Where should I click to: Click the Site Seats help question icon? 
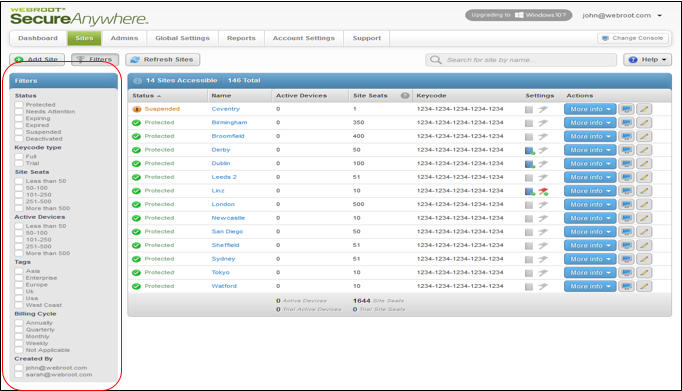click(405, 96)
